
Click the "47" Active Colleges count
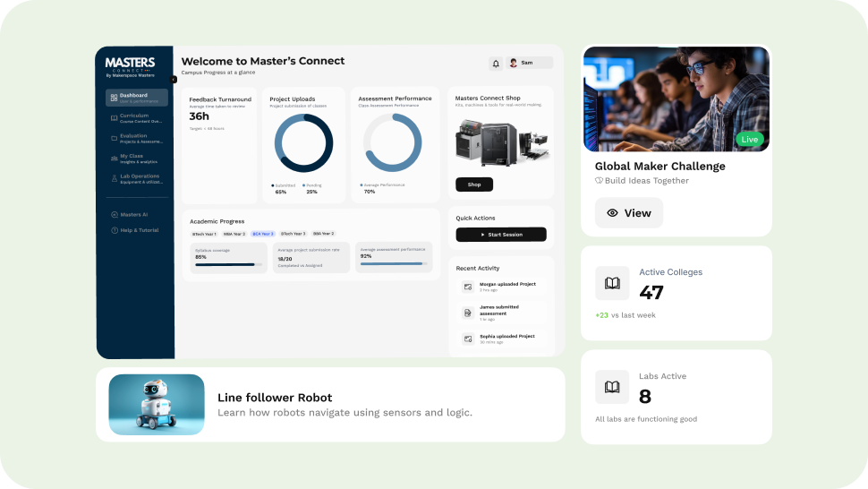coord(651,292)
